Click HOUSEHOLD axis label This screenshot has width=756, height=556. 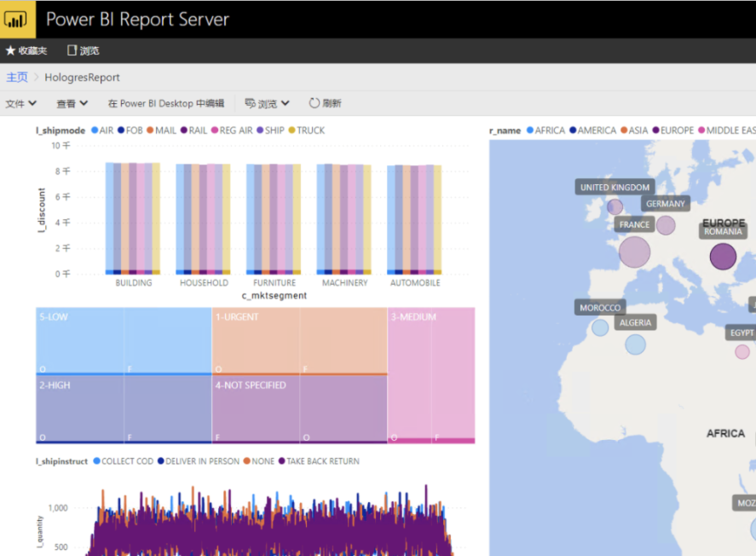(204, 282)
